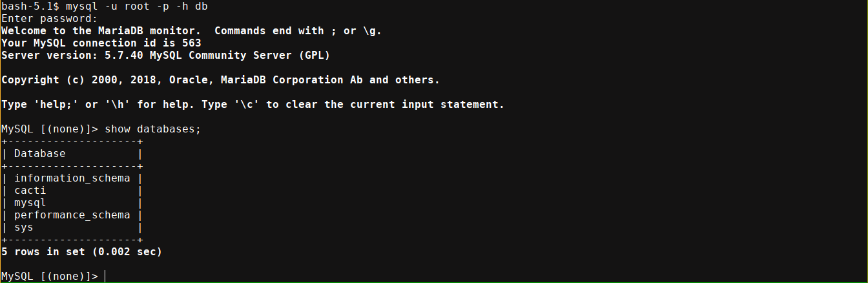Click the Copyright notice line
The image size is (868, 283).
point(220,80)
